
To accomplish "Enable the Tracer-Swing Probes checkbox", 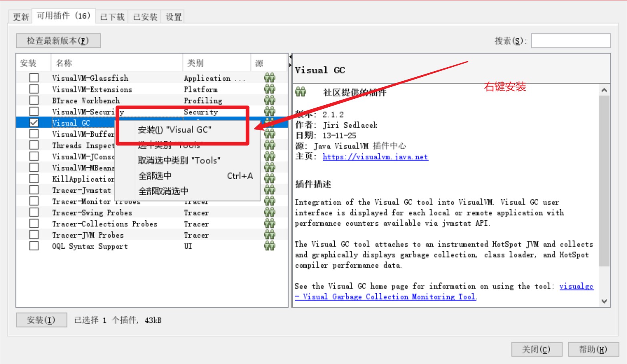I will click(34, 212).
